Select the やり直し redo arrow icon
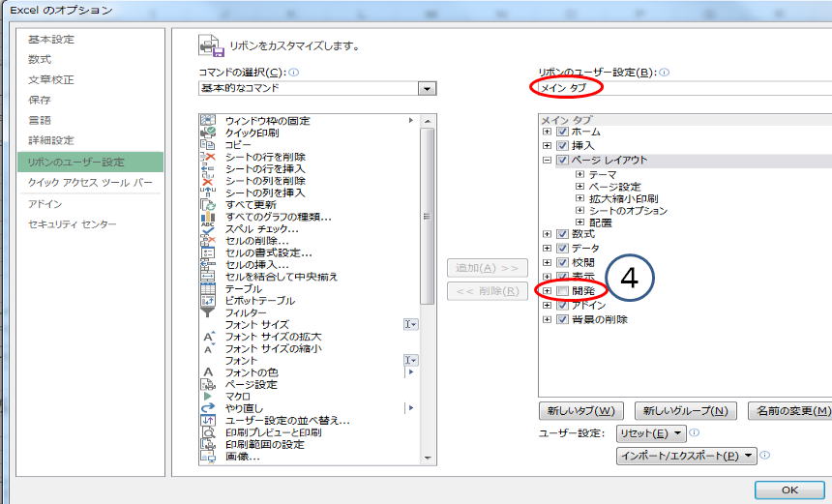Image resolution: width=832 pixels, height=504 pixels. pos(207,408)
